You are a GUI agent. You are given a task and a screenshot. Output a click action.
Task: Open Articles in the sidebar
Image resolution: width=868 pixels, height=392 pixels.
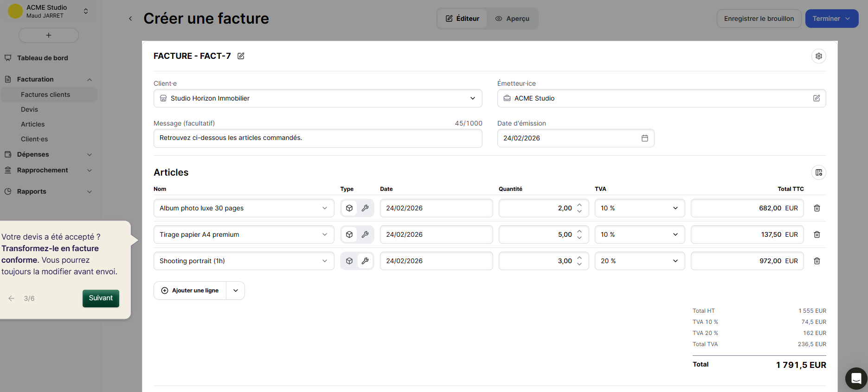tap(33, 124)
